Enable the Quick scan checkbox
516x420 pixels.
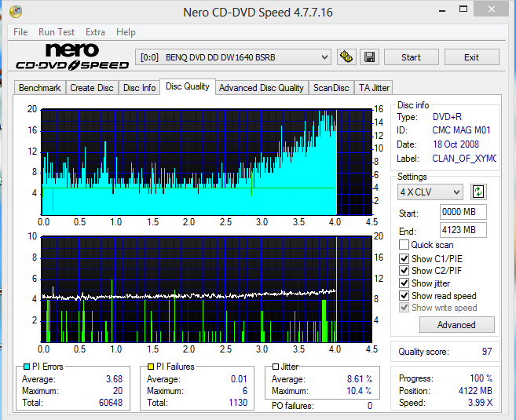[404, 245]
